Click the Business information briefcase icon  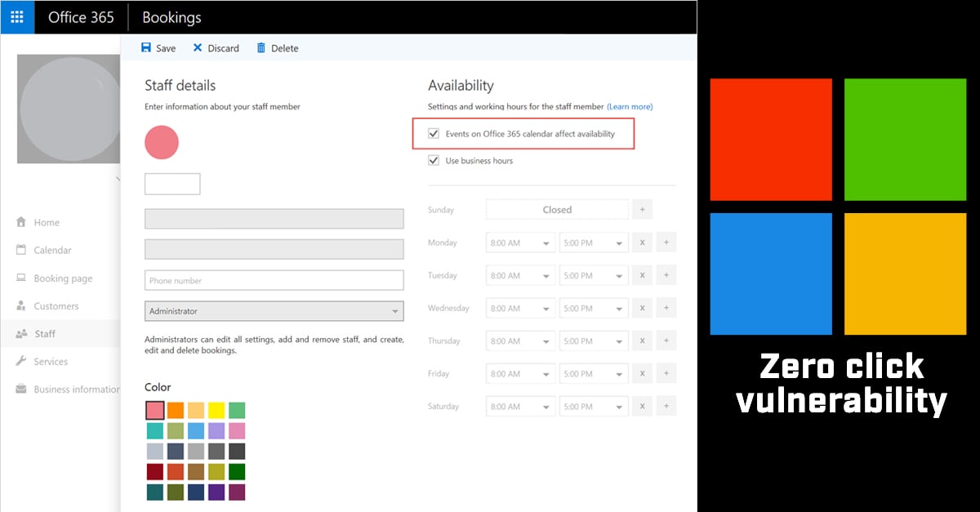(21, 390)
